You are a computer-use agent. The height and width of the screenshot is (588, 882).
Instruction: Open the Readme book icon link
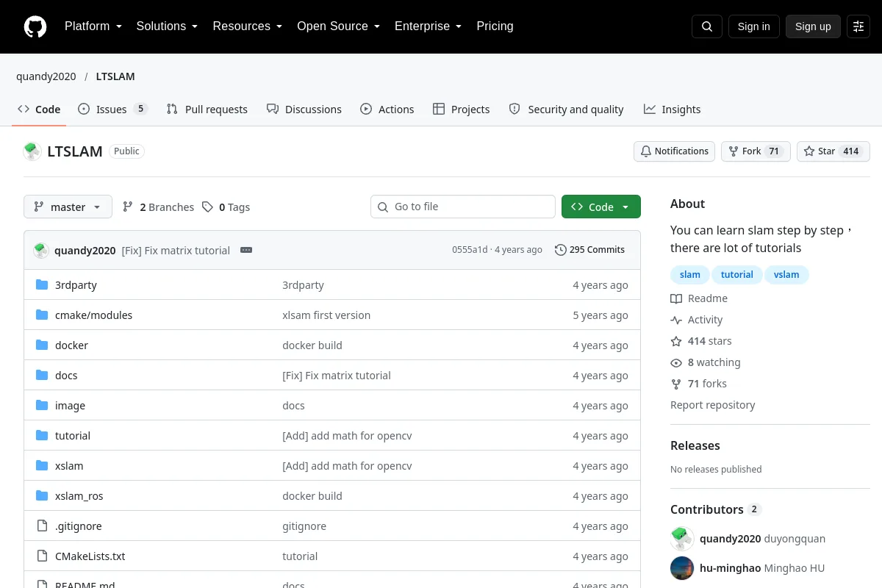[x=676, y=298]
